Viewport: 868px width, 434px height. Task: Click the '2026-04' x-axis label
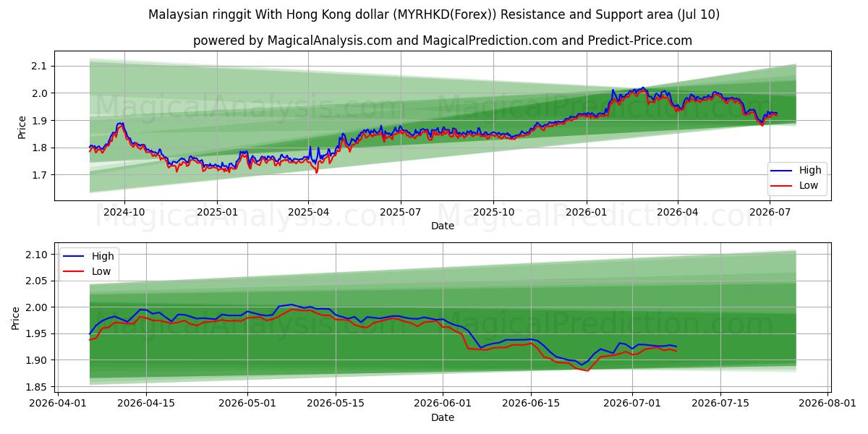(x=677, y=213)
